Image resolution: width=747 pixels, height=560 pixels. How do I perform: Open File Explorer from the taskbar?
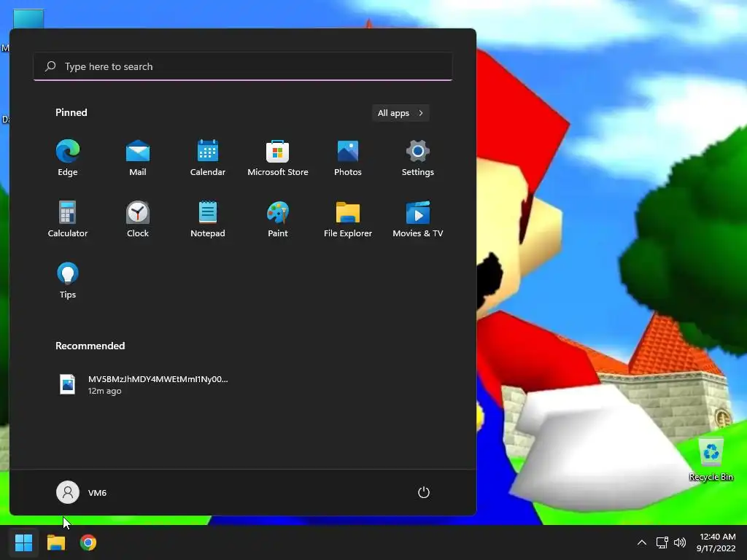56,542
